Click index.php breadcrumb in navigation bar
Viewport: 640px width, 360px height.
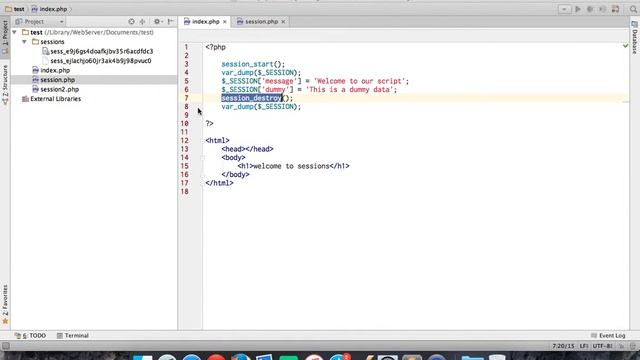49,9
